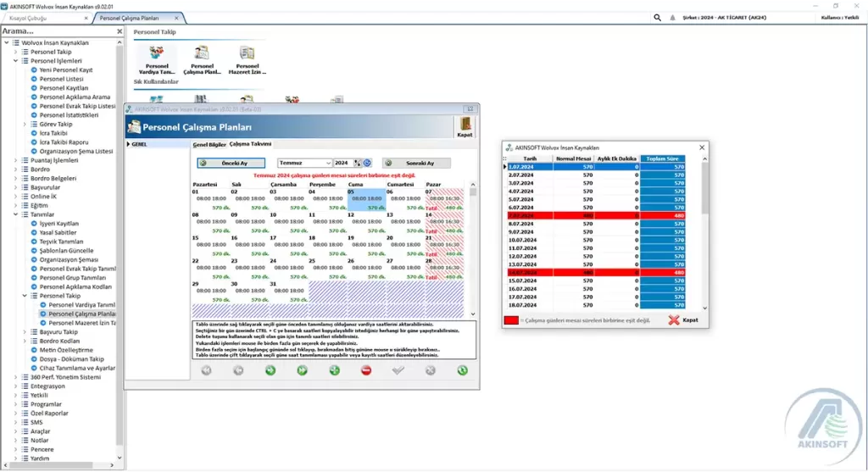Jump to last record green double arrow
This screenshot has height=472, width=868.
(303, 371)
